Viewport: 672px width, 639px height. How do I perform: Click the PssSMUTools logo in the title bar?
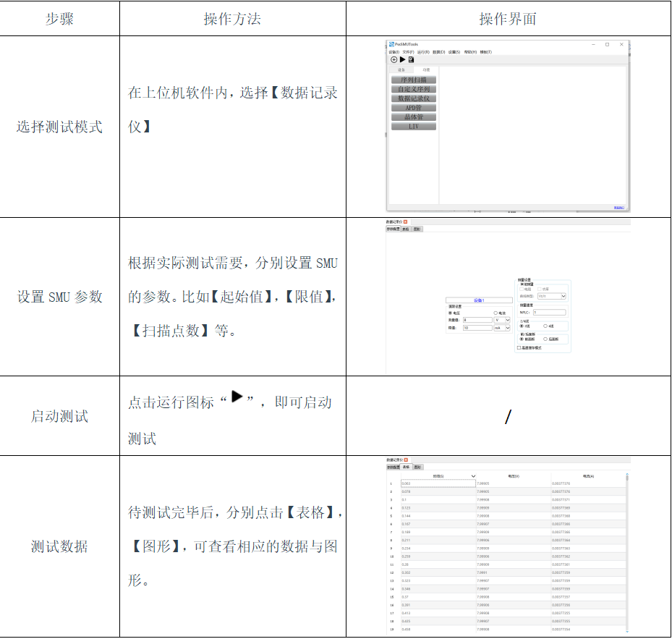tap(391, 44)
